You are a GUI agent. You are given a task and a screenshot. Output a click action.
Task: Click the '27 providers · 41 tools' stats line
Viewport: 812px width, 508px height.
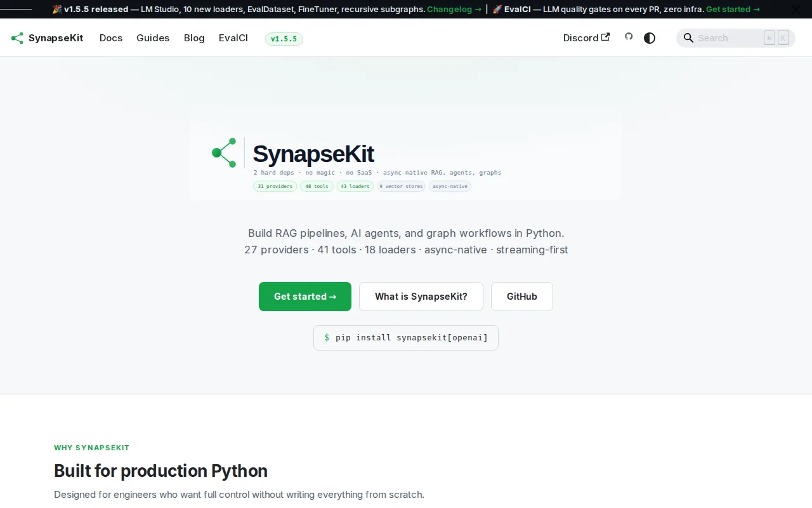(406, 250)
